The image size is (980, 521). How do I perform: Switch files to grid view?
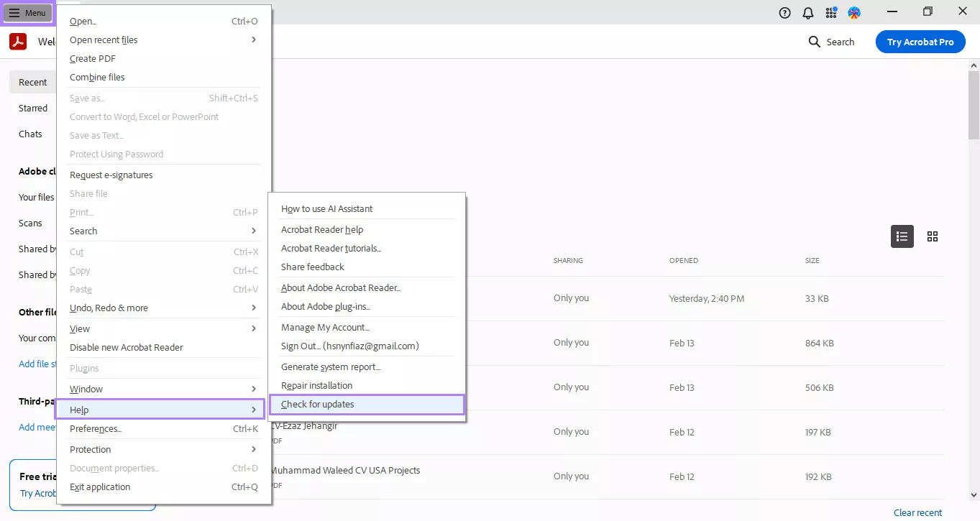(x=933, y=236)
